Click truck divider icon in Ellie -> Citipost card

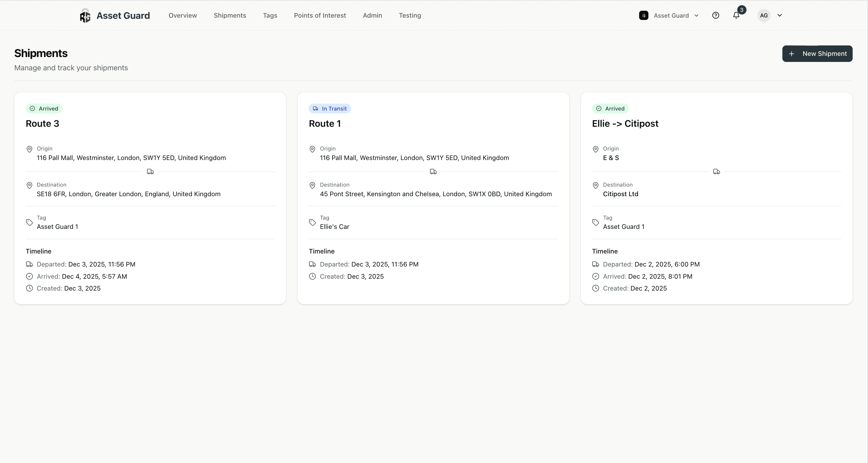pos(716,172)
